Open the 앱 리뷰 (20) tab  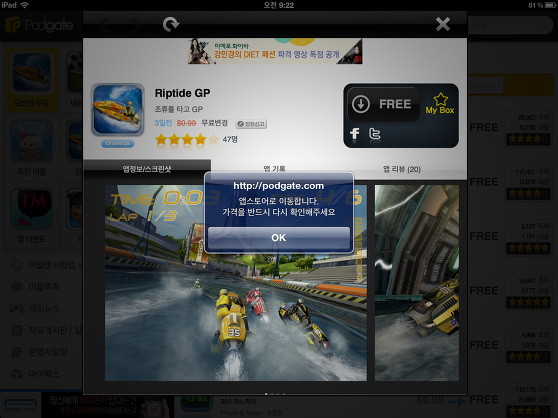coord(402,169)
